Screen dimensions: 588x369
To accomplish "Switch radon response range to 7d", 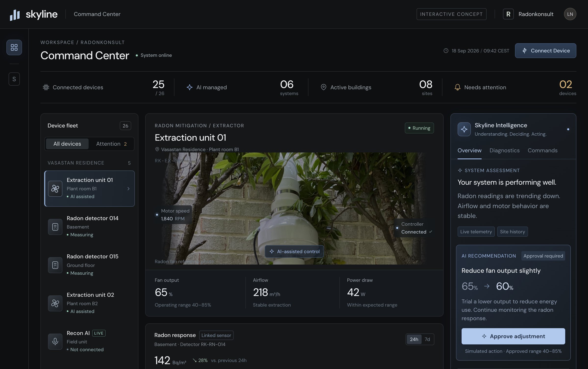I will pos(427,339).
